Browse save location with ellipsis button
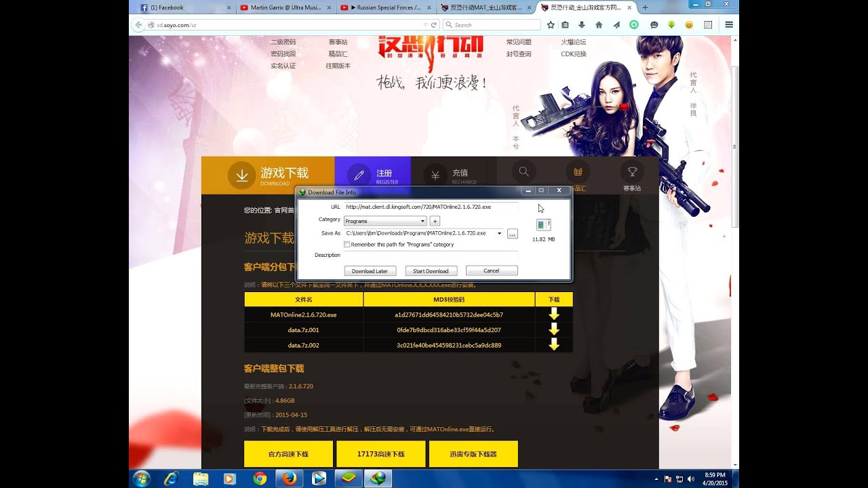The height and width of the screenshot is (488, 868). point(513,233)
